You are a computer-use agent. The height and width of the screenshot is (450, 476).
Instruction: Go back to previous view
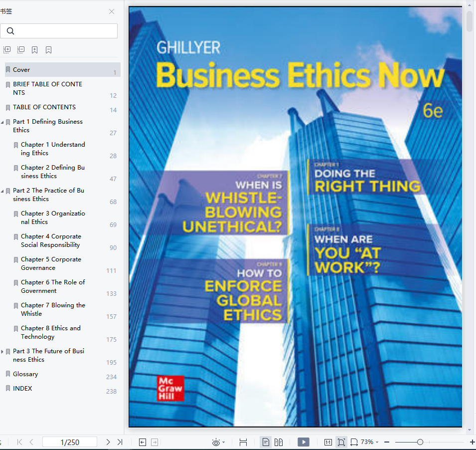coord(143,443)
